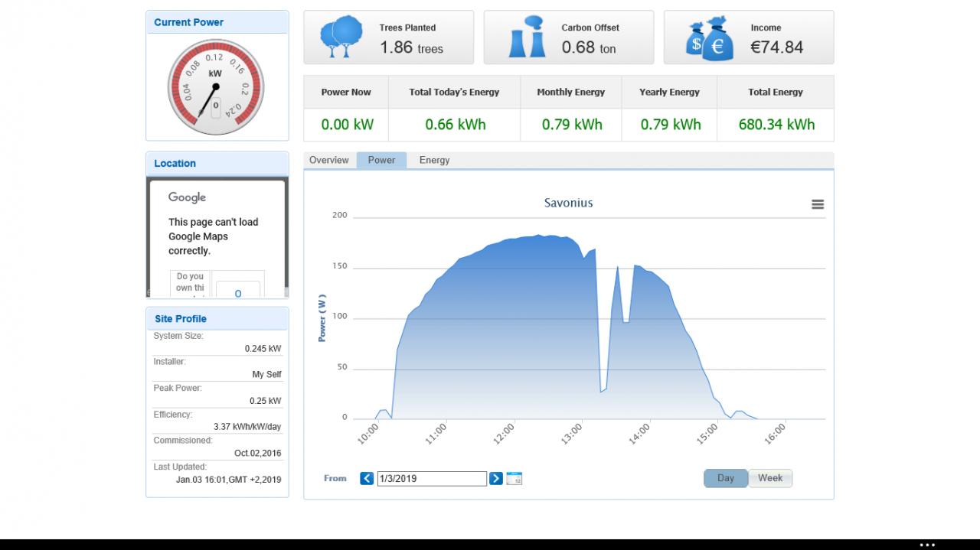Click the Last Updated timestamp value

point(228,480)
